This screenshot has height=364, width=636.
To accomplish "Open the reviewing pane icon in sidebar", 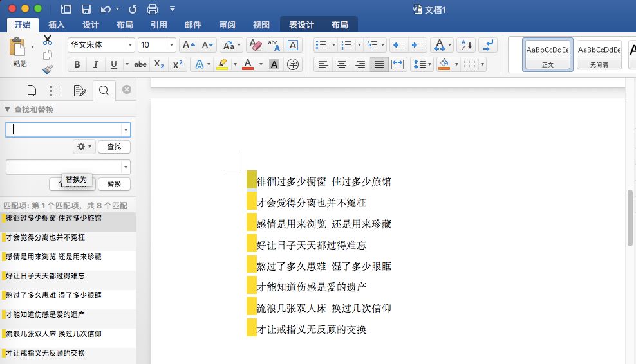I will (80, 91).
